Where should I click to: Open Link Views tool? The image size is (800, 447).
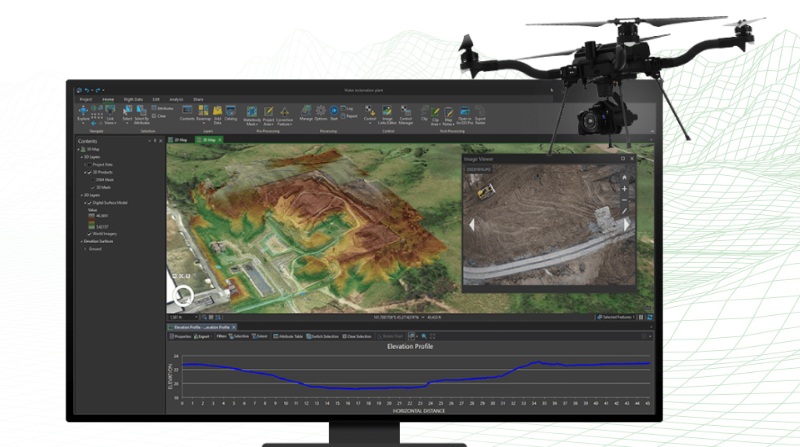[x=110, y=115]
